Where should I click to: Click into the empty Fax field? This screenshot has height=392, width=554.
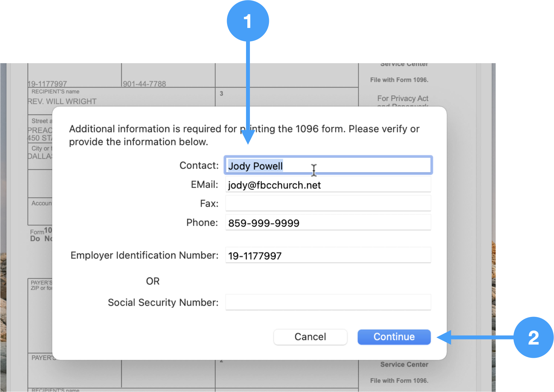coord(328,203)
